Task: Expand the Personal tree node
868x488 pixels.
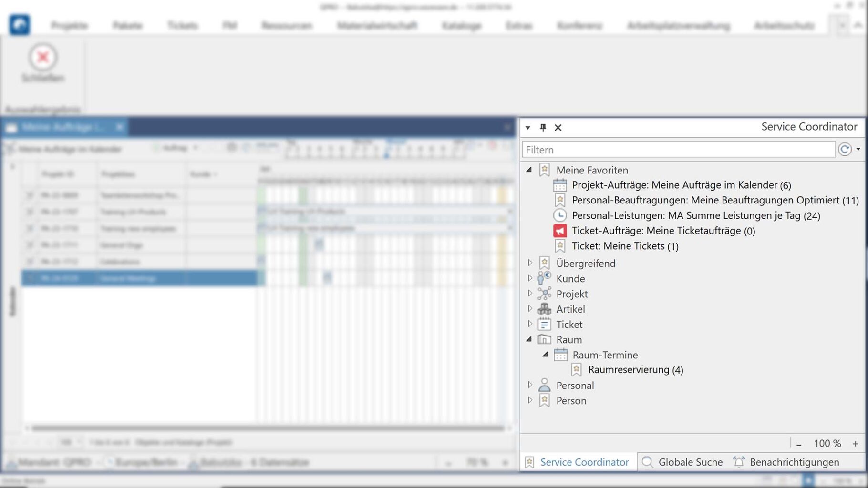Action: pos(529,385)
